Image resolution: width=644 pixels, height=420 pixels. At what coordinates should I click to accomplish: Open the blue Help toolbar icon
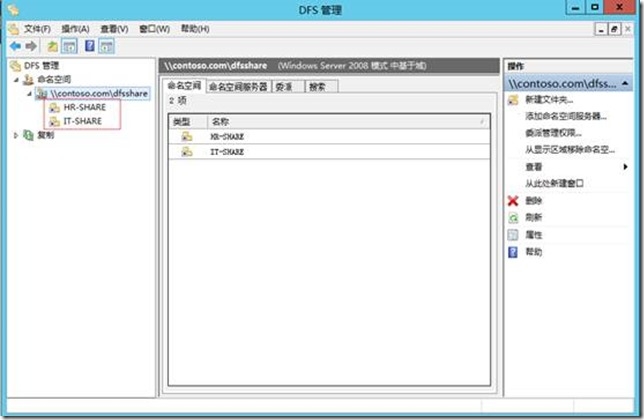click(x=90, y=46)
